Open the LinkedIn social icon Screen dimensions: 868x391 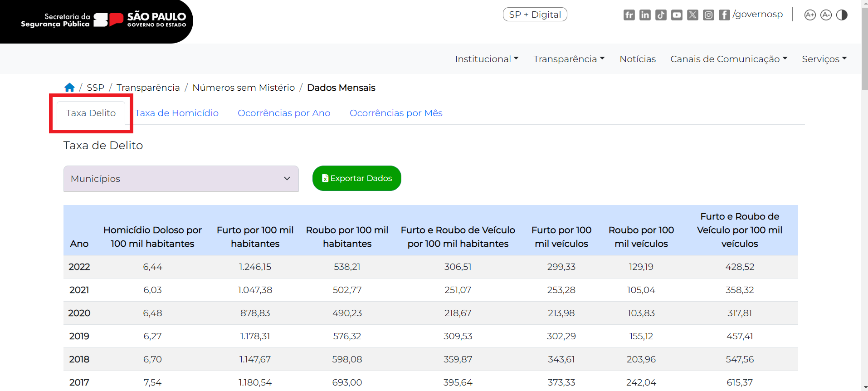click(x=645, y=15)
